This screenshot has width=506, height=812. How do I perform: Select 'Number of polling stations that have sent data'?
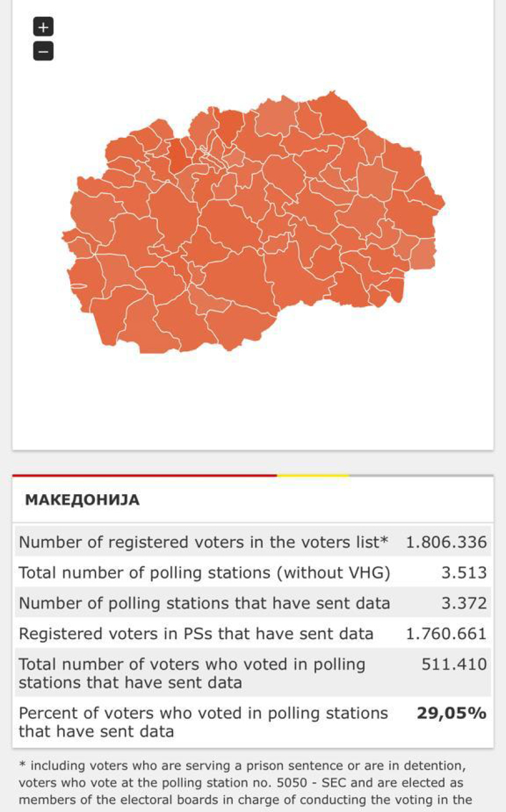click(204, 603)
